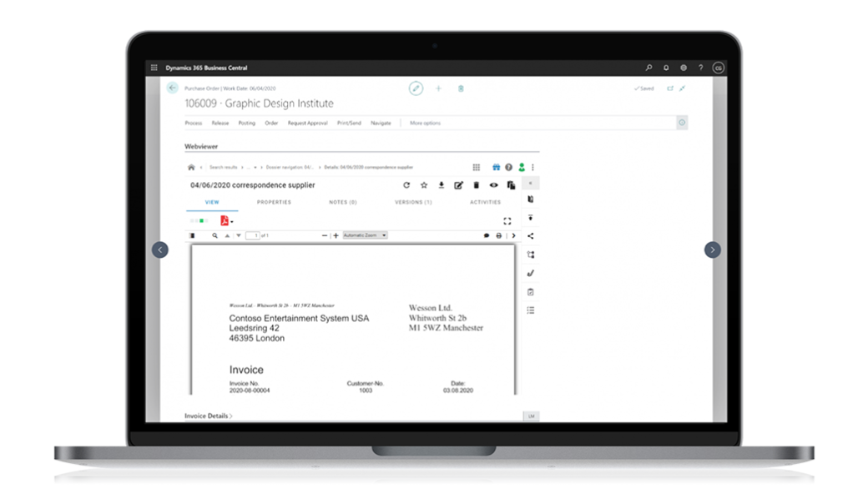Open the Automatic Zoom dropdown

point(365,235)
